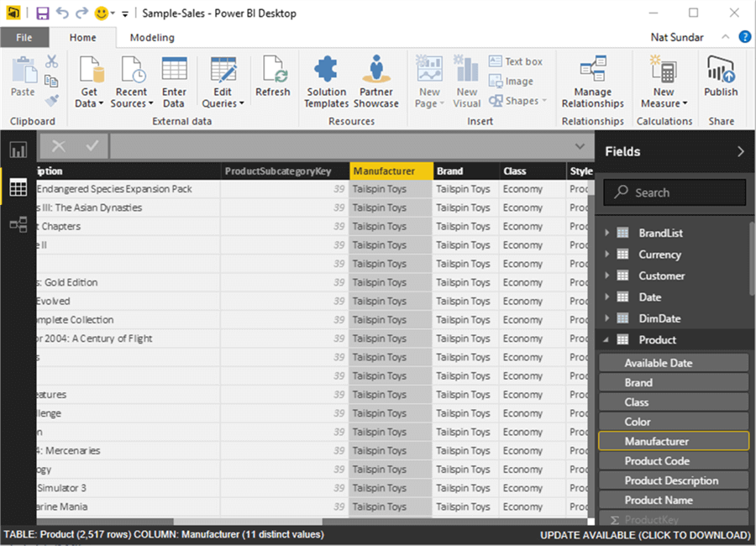Click the horizontal scrollbar thumb of the table
The height and width of the screenshot is (546, 756).
pos(248,522)
